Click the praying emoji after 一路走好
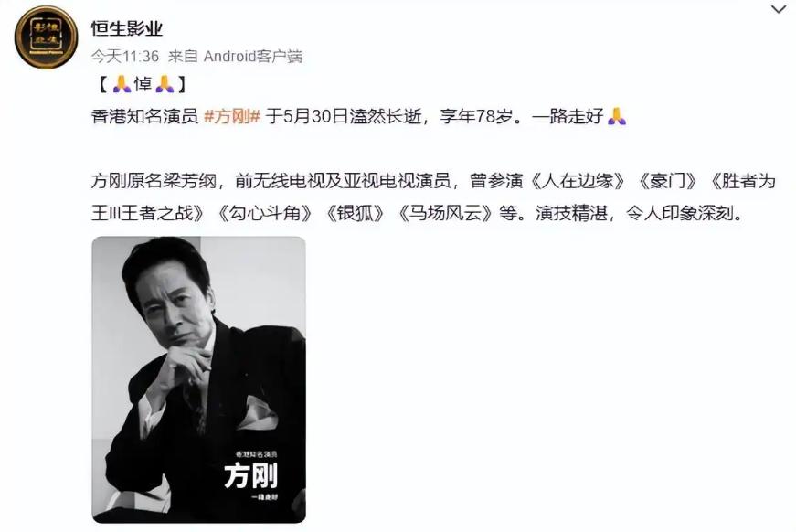 [x=617, y=116]
